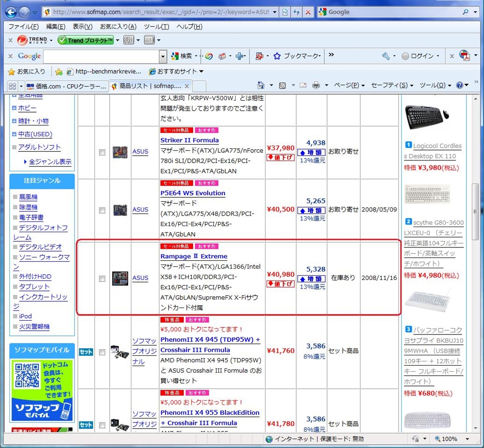Click the 全ジャンル表示 link in sidebar
Viewport: 484px width, 448px height.
click(x=50, y=162)
